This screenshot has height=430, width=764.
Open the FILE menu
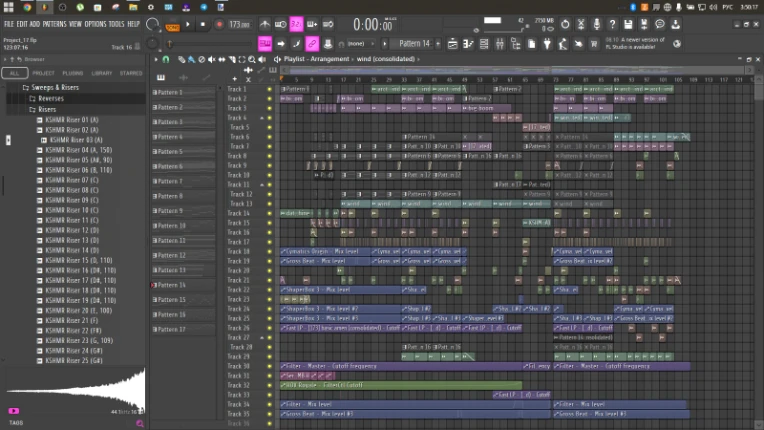point(9,24)
